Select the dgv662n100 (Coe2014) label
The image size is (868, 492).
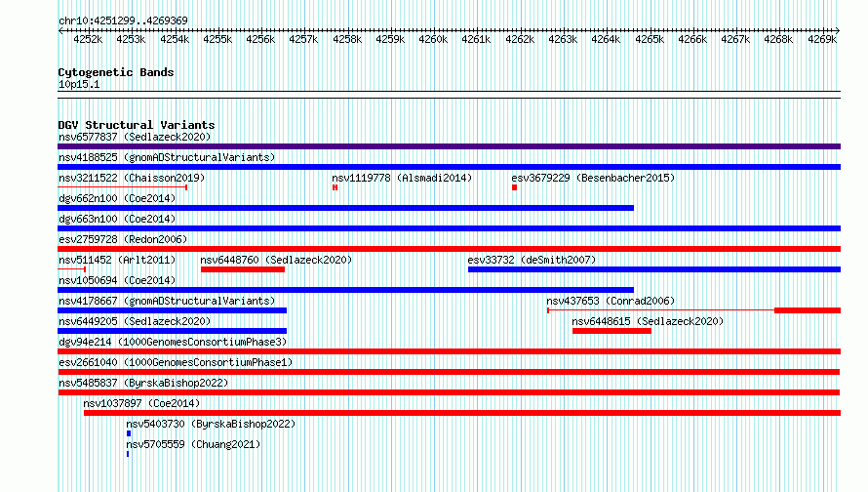tap(117, 198)
